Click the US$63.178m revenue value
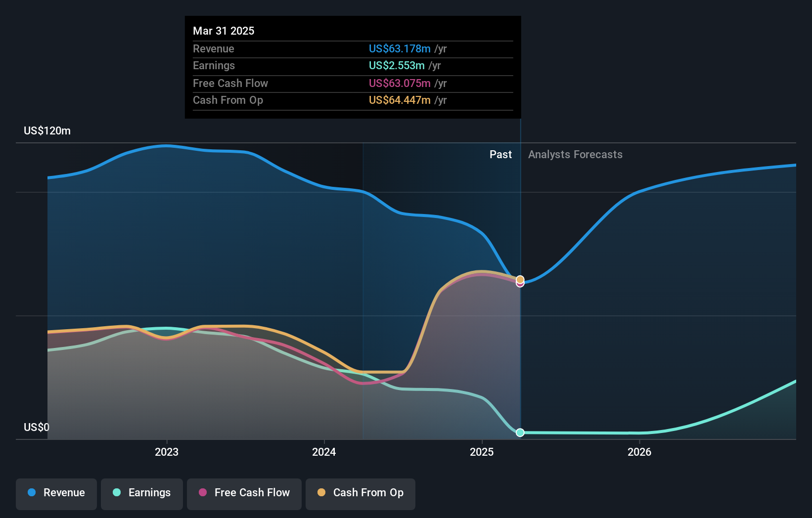The width and height of the screenshot is (812, 518). pos(400,48)
